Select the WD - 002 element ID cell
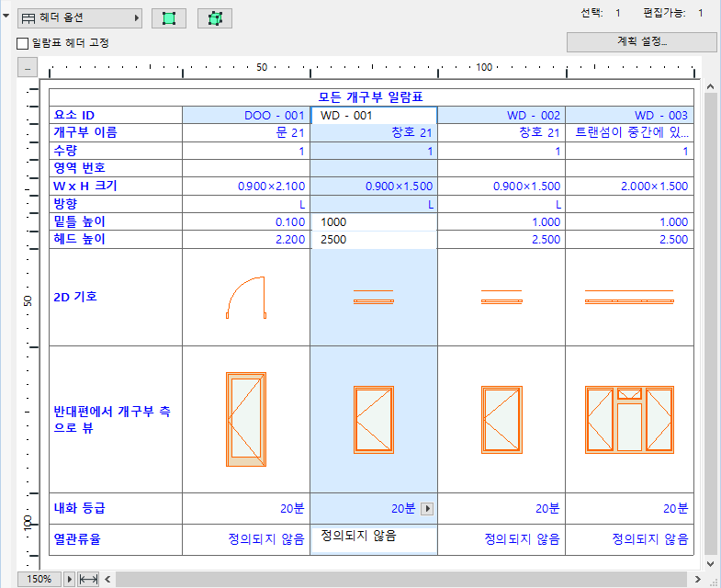The width and height of the screenshot is (721, 588). click(501, 115)
